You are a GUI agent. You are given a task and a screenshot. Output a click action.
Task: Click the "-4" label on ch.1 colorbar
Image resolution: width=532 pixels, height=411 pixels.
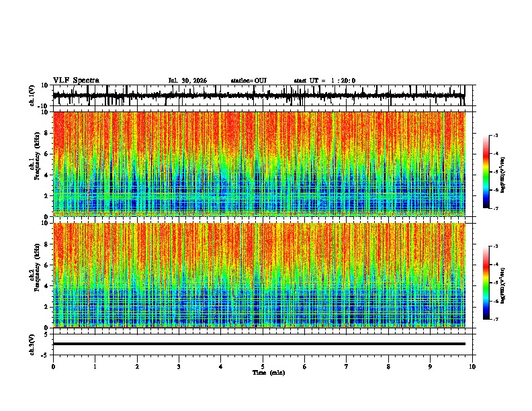[x=495, y=153]
